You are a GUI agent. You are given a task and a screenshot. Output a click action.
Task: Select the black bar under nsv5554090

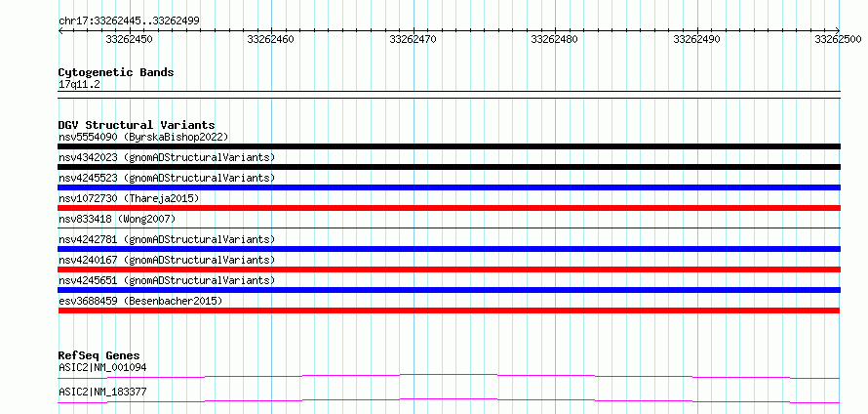(449, 146)
